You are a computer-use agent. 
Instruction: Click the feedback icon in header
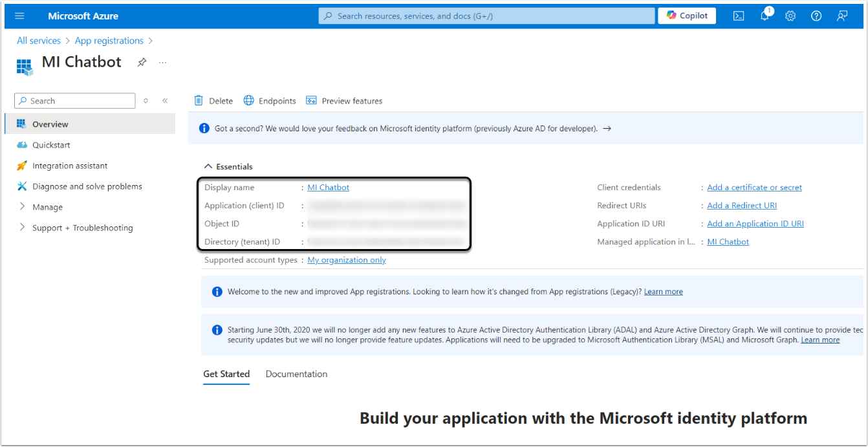click(x=842, y=16)
